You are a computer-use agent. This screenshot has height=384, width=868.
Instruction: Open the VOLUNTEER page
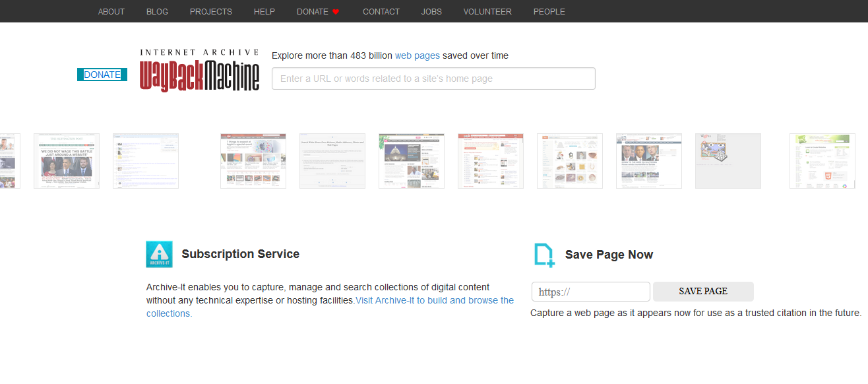coord(487,11)
